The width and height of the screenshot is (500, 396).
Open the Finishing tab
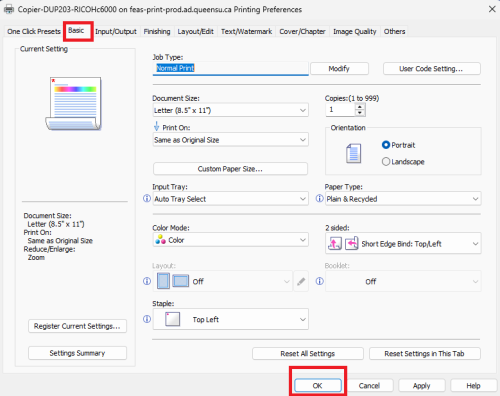click(157, 31)
